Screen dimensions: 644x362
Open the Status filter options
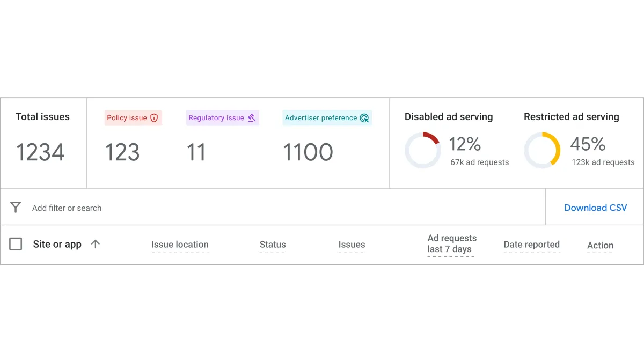(272, 244)
